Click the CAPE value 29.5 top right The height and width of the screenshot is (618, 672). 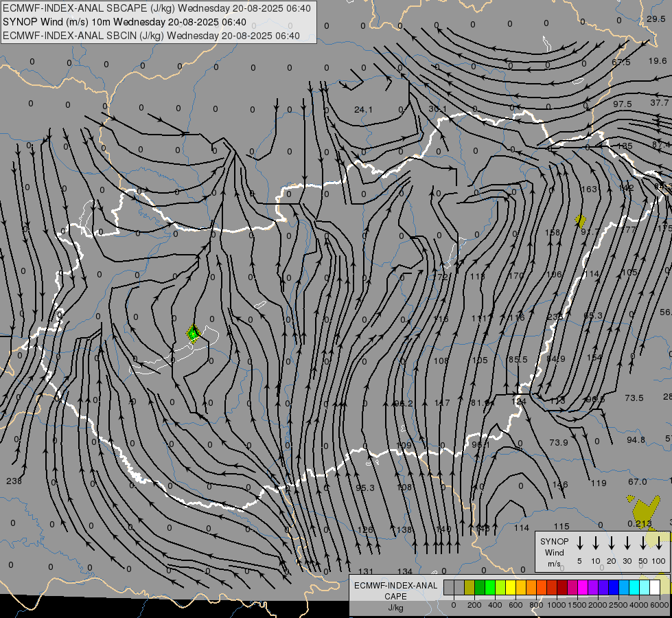point(656,19)
